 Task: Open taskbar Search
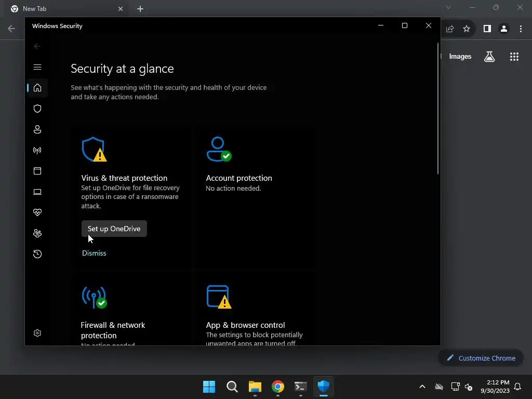tap(232, 387)
